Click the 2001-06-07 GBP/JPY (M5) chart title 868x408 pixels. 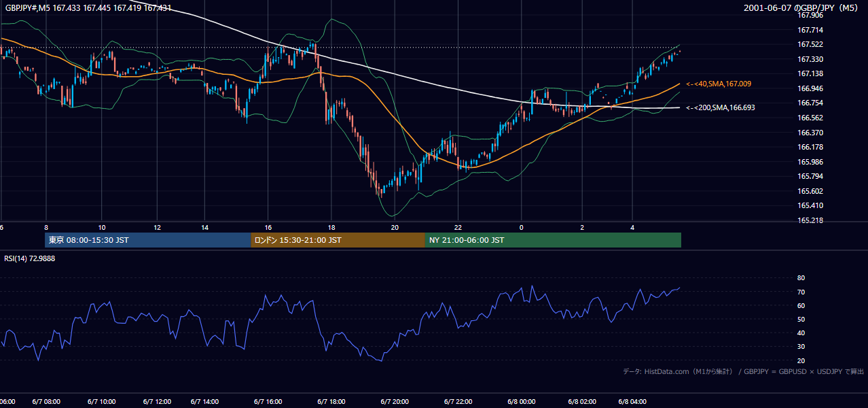pyautogui.click(x=802, y=8)
